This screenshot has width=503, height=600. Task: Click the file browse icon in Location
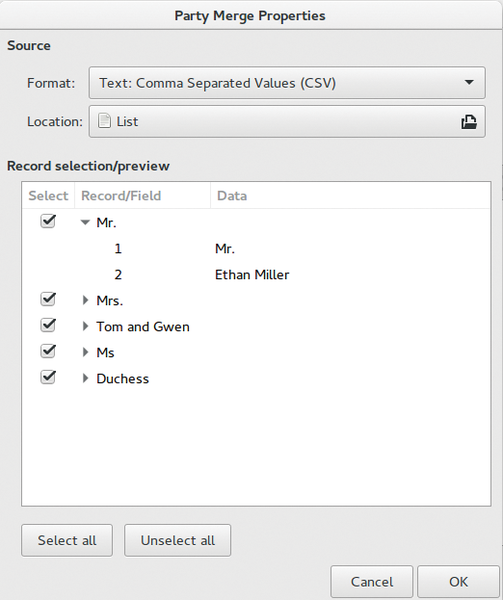469,122
